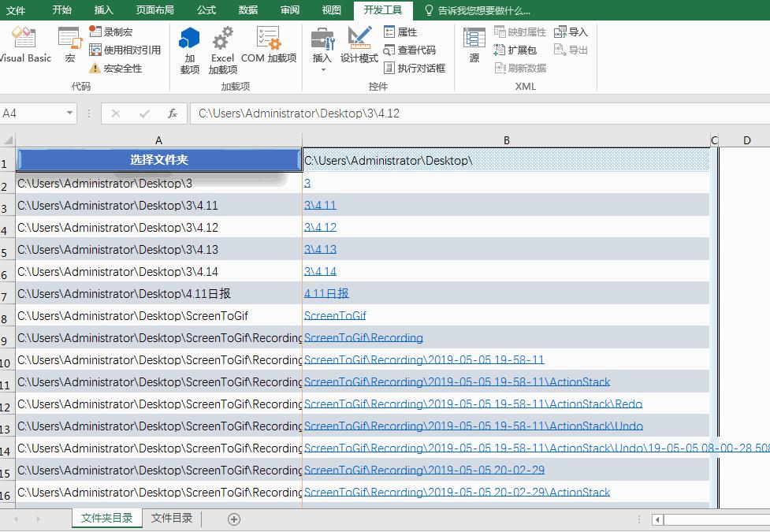Click the formula bar input field
770x532 pixels.
tap(473, 113)
